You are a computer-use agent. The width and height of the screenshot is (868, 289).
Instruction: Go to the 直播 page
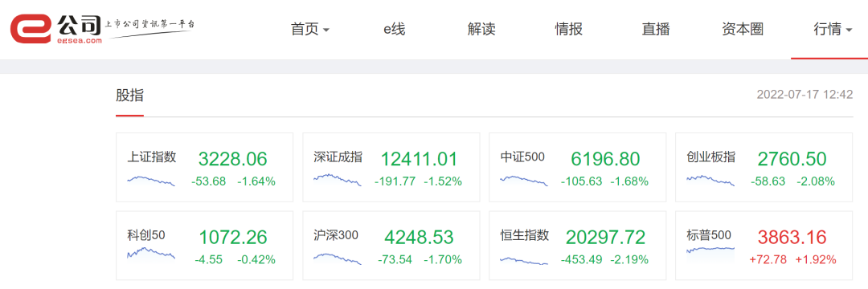tap(656, 29)
